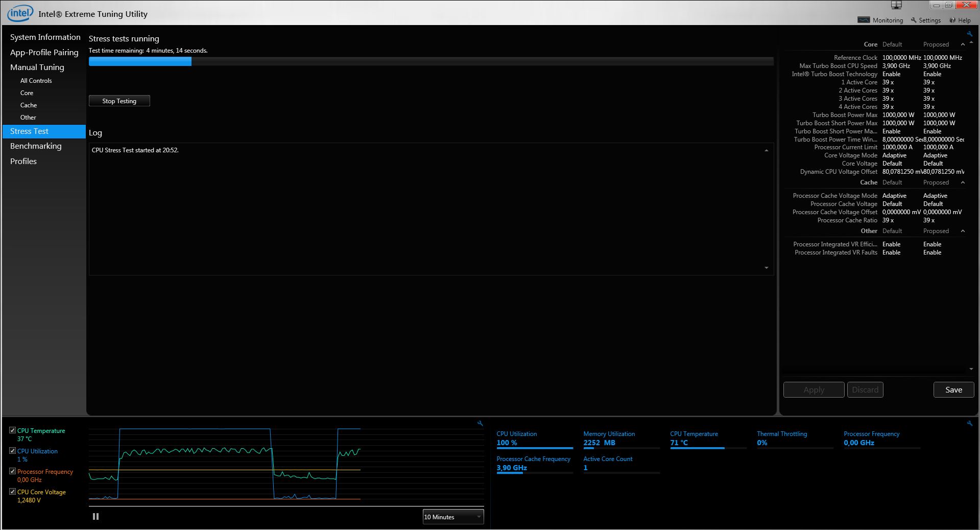980x530 pixels.
Task: Open All Controls under Manual Tuning
Action: coord(36,81)
